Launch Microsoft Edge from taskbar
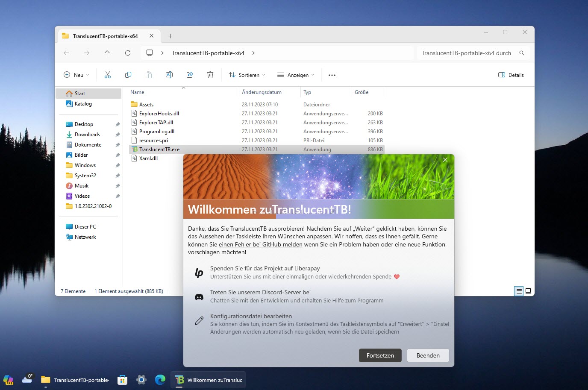The height and width of the screenshot is (390, 588). 160,380
